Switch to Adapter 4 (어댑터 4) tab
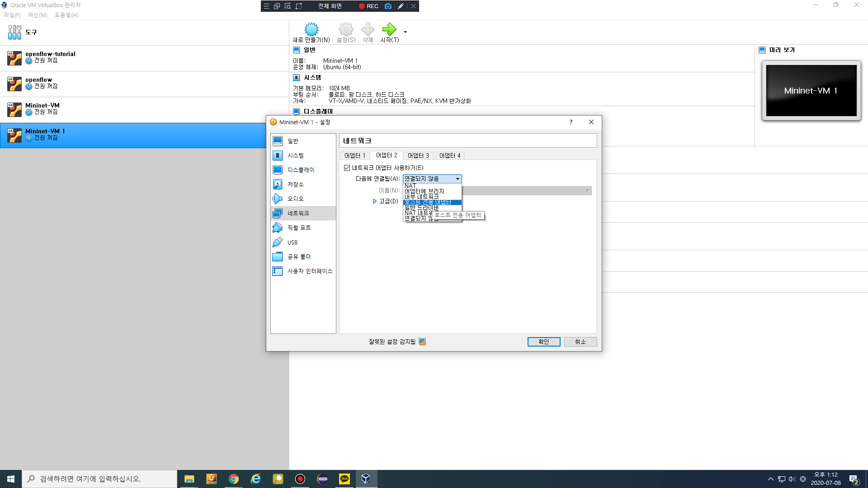Screen dimensions: 868x488 click(x=450, y=155)
